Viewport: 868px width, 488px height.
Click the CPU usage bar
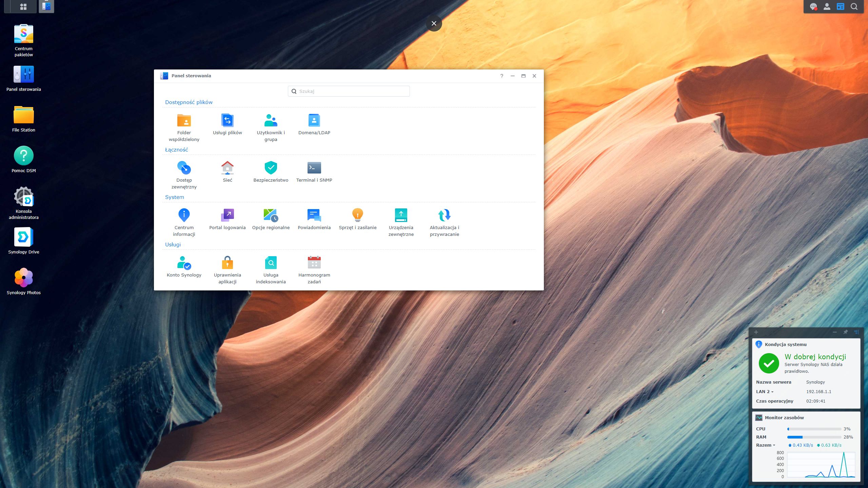[814, 429]
